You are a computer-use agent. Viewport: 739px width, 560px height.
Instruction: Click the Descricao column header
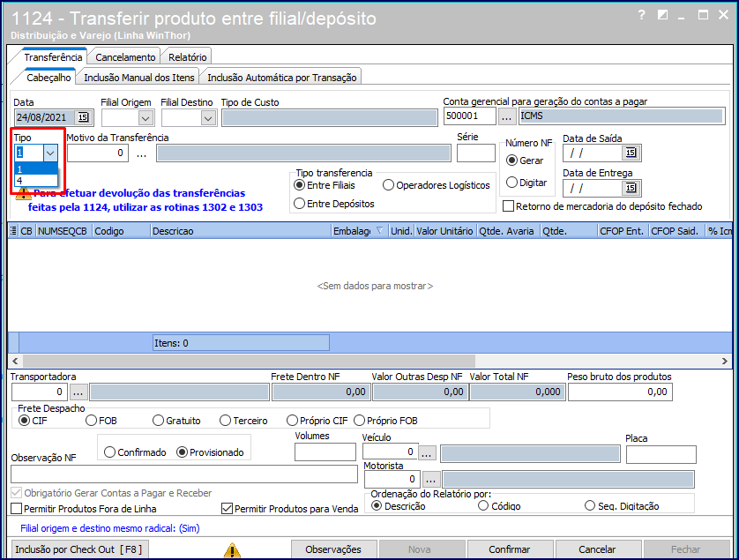(x=241, y=231)
